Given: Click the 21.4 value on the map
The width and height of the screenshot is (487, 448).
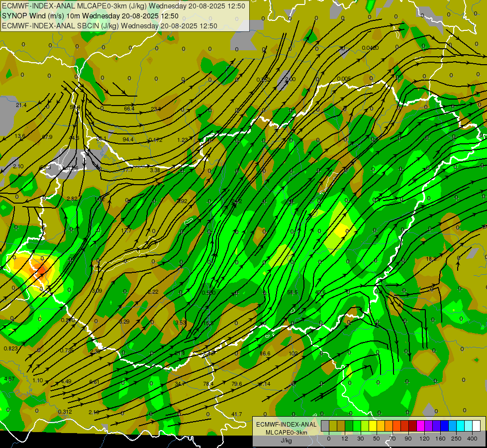Looking at the screenshot, I should (x=21, y=105).
